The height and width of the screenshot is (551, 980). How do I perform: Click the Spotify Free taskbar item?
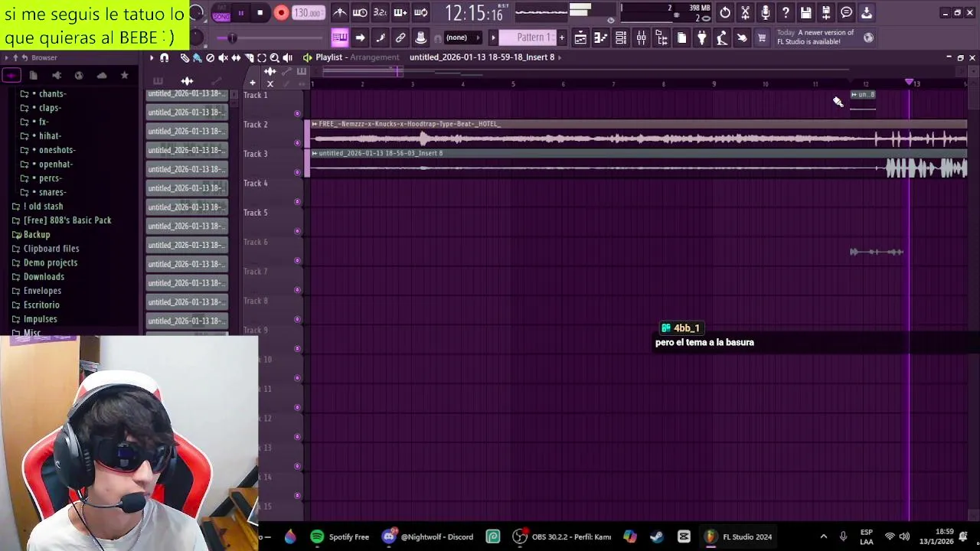click(x=340, y=536)
